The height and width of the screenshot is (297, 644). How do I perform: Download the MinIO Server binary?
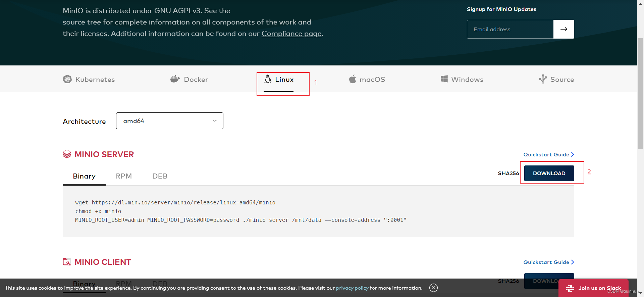(549, 173)
